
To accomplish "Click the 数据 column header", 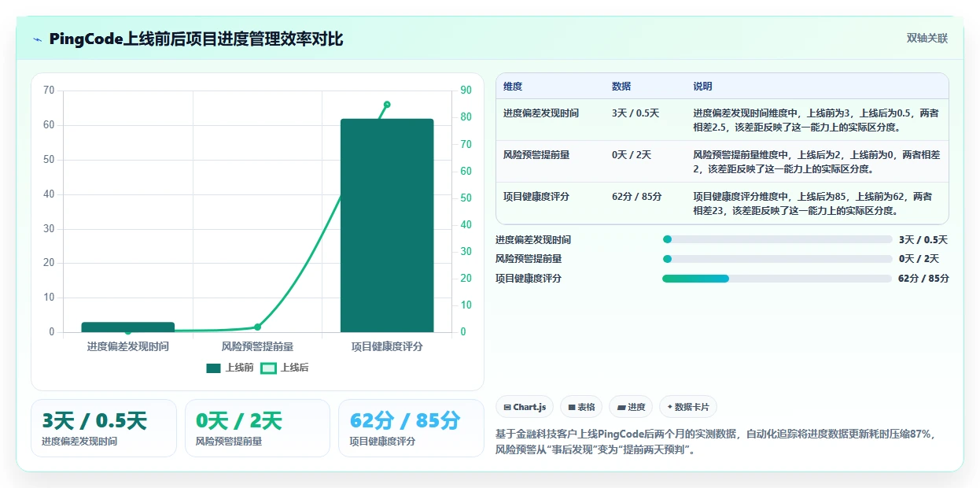I will click(x=621, y=87).
